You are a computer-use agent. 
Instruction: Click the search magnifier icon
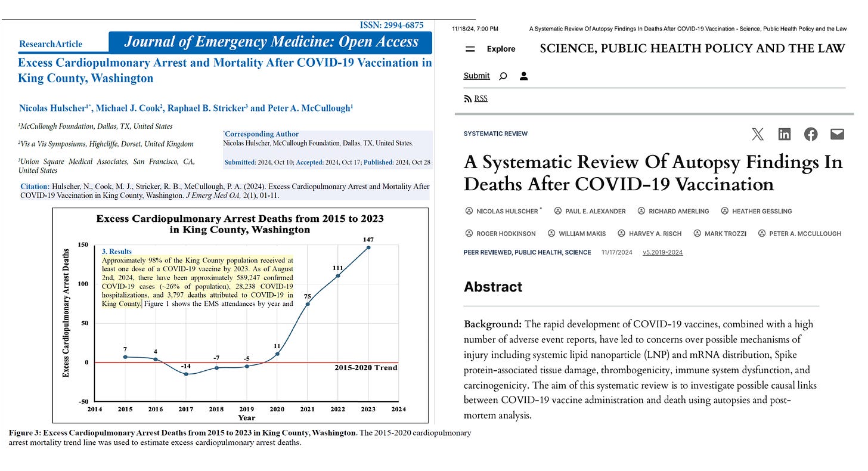pyautogui.click(x=503, y=76)
